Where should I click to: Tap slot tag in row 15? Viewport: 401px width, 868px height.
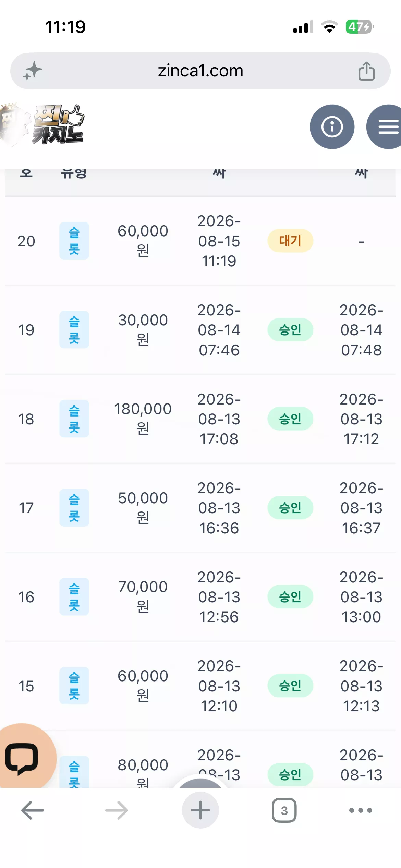[x=74, y=686]
